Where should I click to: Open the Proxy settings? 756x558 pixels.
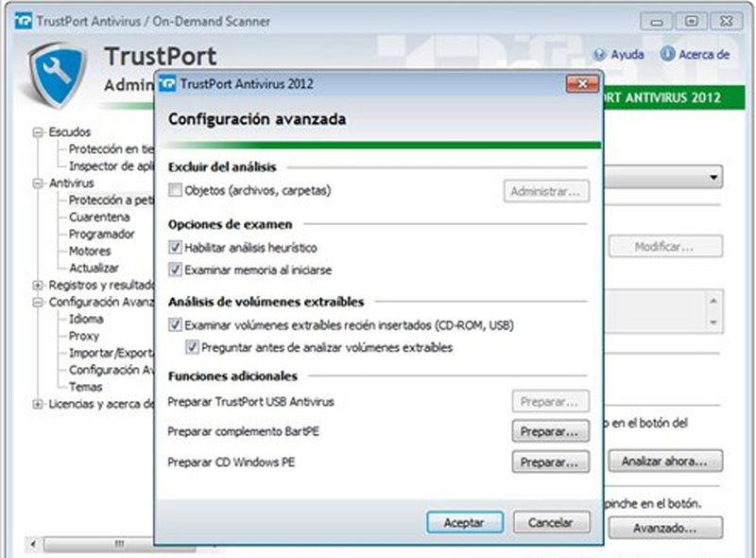[x=84, y=336]
